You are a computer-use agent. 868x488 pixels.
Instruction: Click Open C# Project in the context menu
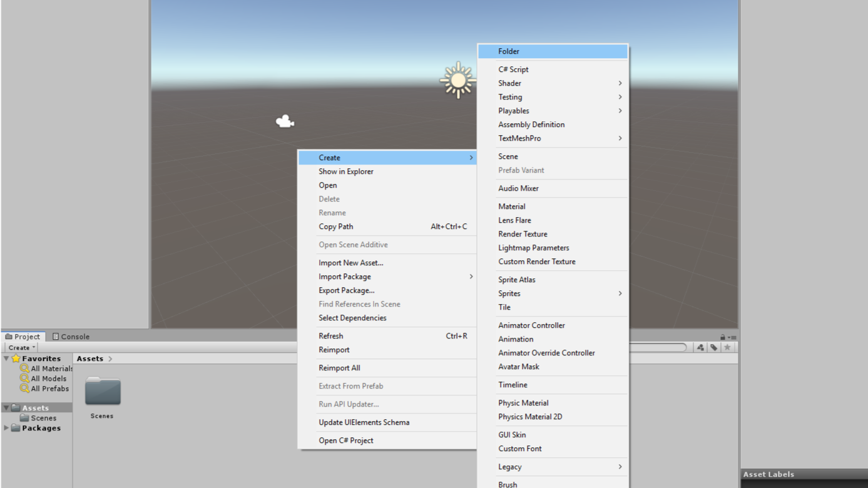pos(347,440)
